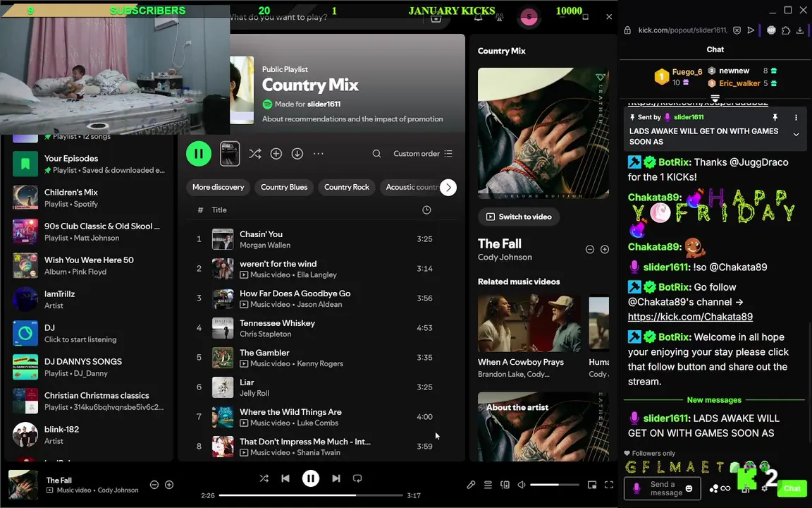The image size is (812, 508).
Task: Collapse the pinned message chevron in Kick chat
Action: [796, 135]
